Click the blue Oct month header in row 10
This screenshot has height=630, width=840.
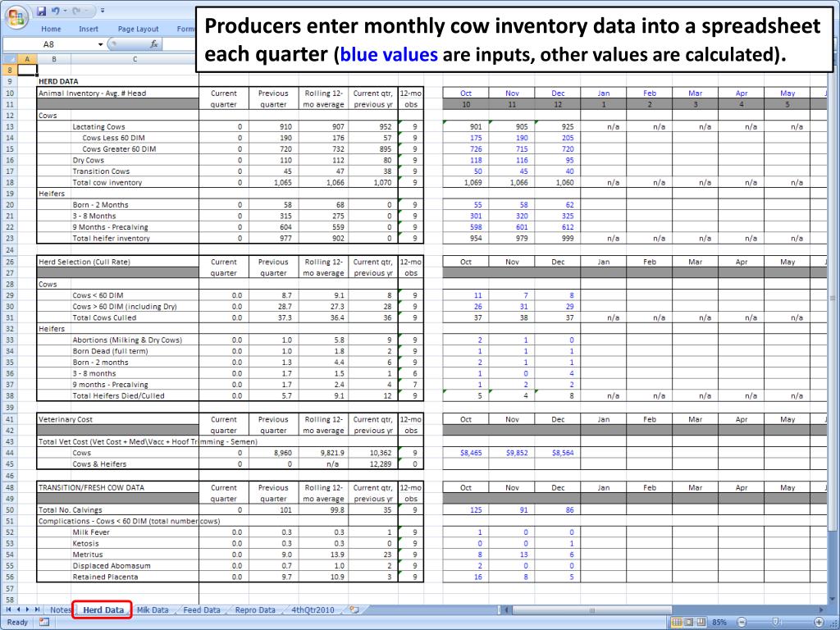tap(466, 94)
